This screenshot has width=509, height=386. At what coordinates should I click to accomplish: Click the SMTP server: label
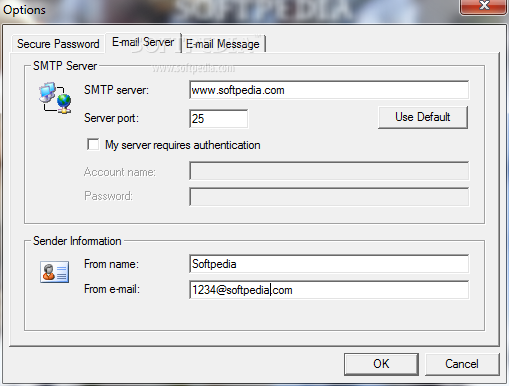[x=116, y=90]
